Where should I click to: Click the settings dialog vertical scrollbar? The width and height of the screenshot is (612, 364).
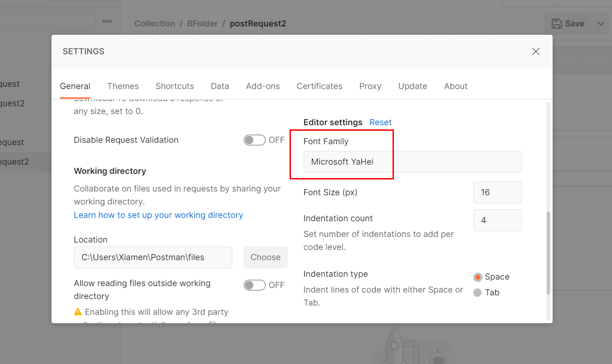point(548,253)
